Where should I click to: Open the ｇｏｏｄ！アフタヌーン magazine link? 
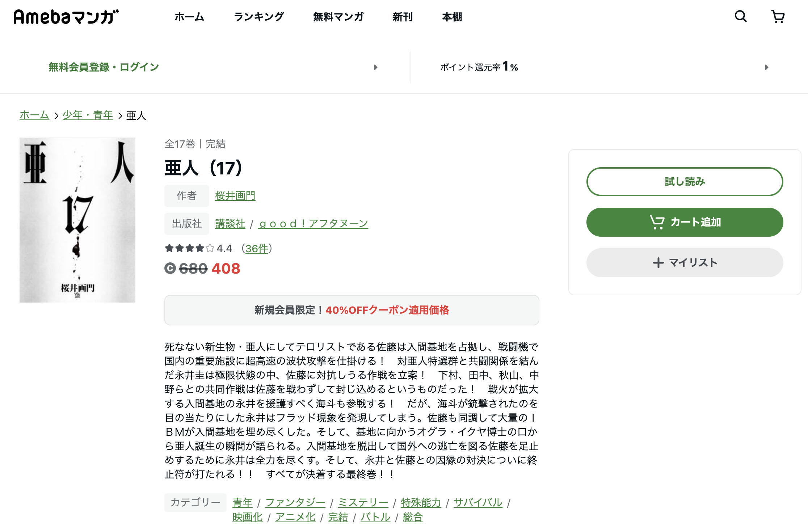[313, 224]
